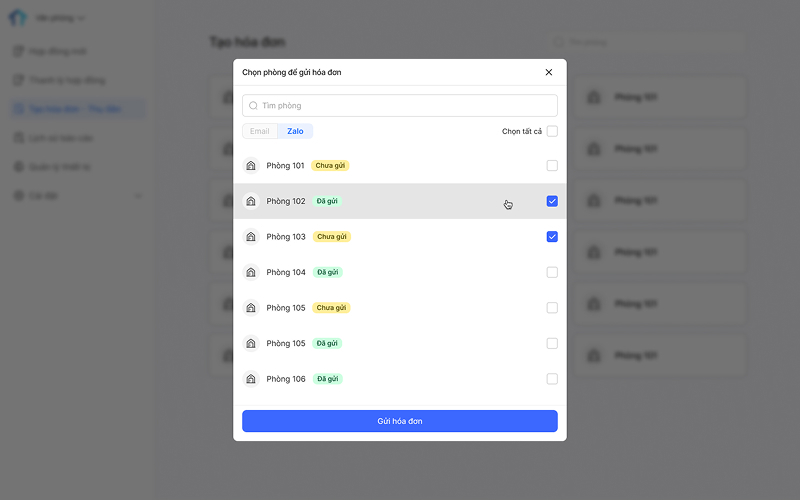The height and width of the screenshot is (500, 800).
Task: Click the house icon beside Phòng 103
Action: point(251,237)
